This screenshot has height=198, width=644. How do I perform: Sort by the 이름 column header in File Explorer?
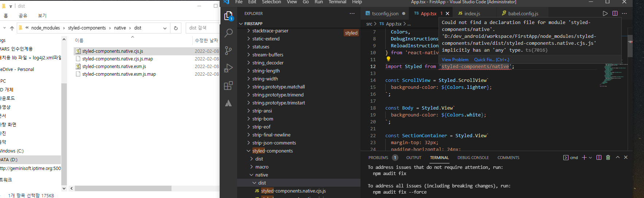pyautogui.click(x=79, y=41)
